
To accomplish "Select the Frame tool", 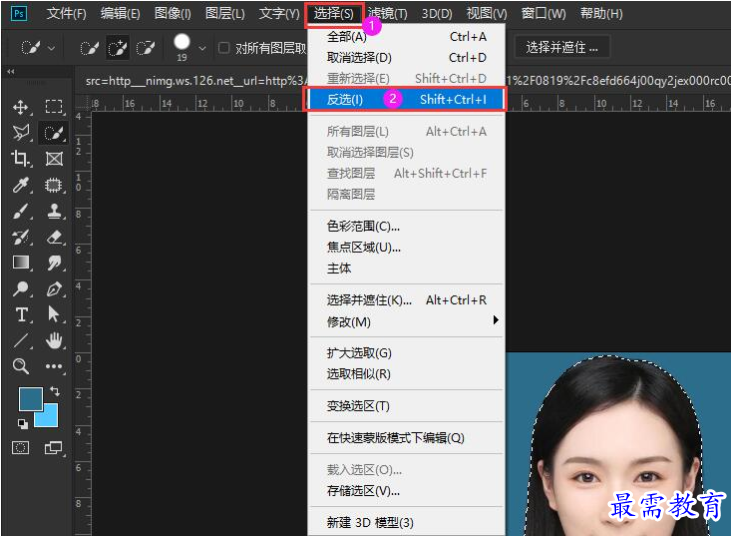I will tap(54, 159).
